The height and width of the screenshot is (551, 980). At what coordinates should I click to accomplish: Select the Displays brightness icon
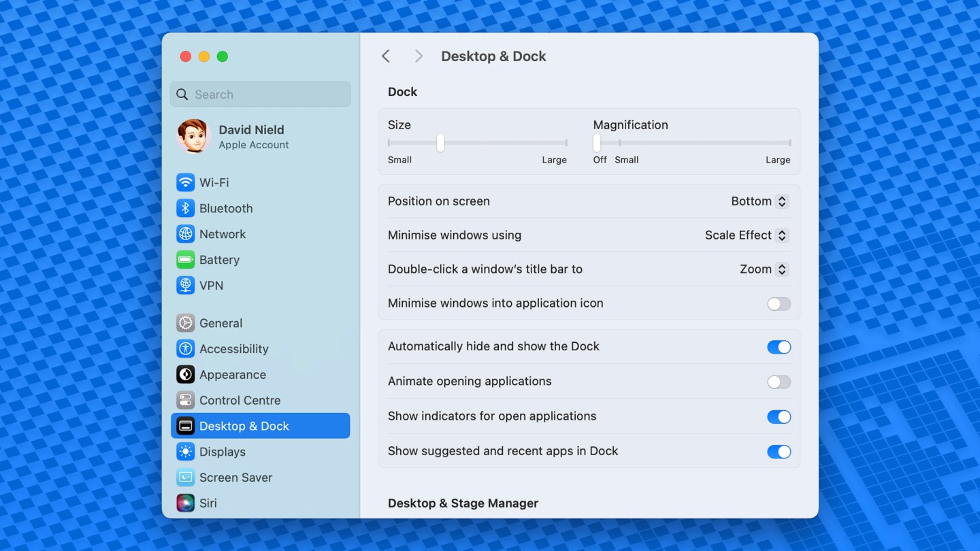click(x=185, y=452)
